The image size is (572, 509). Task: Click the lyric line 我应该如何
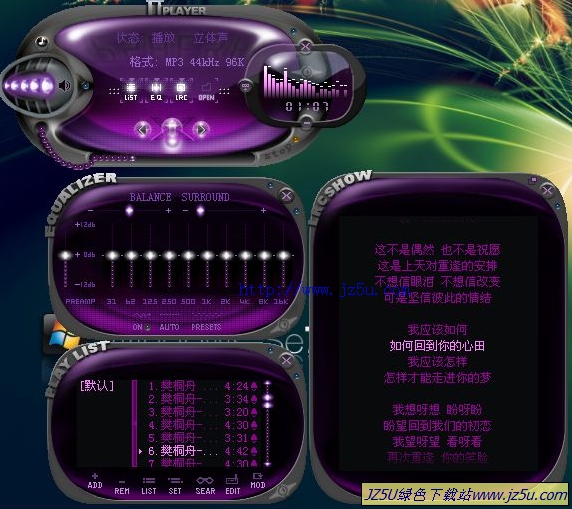coord(437,329)
